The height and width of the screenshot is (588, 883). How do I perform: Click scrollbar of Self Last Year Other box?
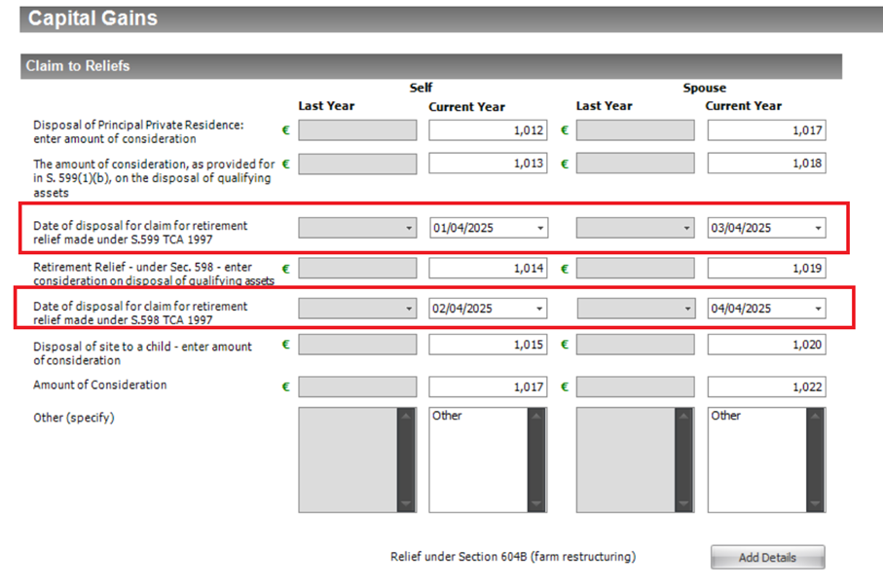pos(406,459)
